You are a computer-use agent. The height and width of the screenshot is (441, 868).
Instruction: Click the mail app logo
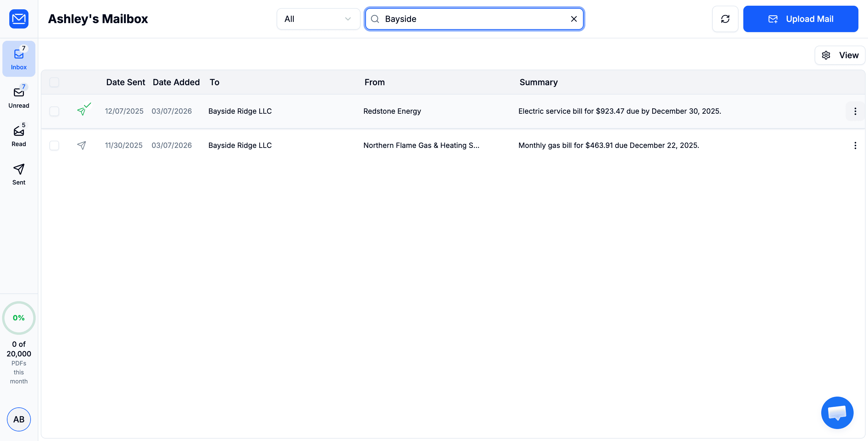[19, 19]
